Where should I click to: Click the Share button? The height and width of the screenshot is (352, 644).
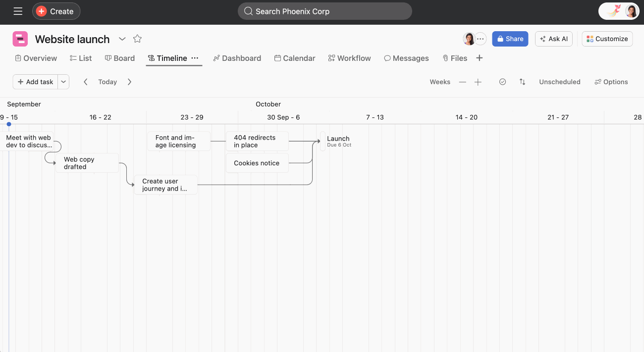coord(510,39)
